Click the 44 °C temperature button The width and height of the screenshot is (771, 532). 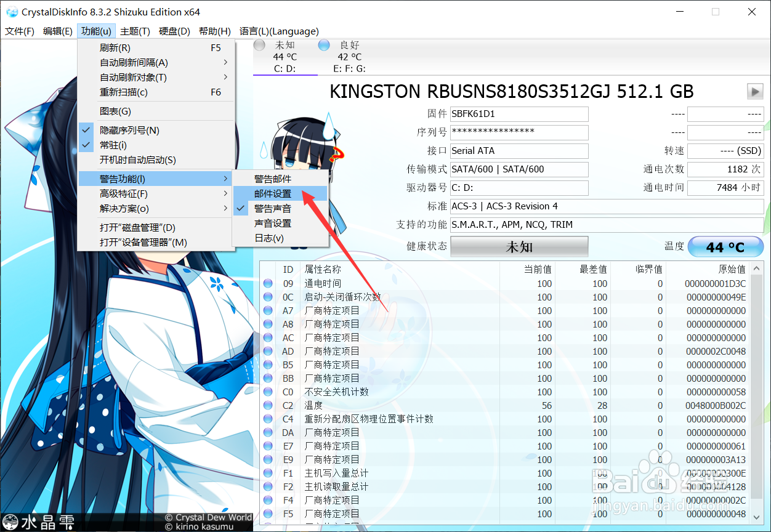point(725,247)
